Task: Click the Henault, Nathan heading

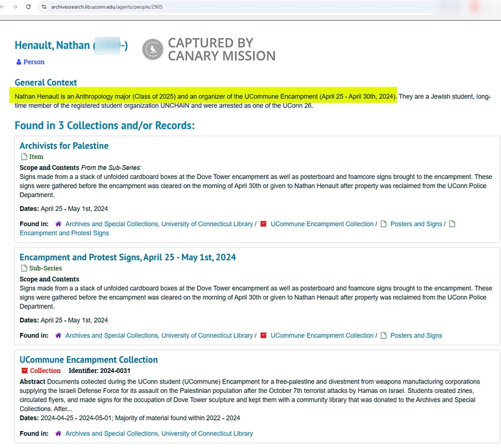Action: [x=71, y=45]
